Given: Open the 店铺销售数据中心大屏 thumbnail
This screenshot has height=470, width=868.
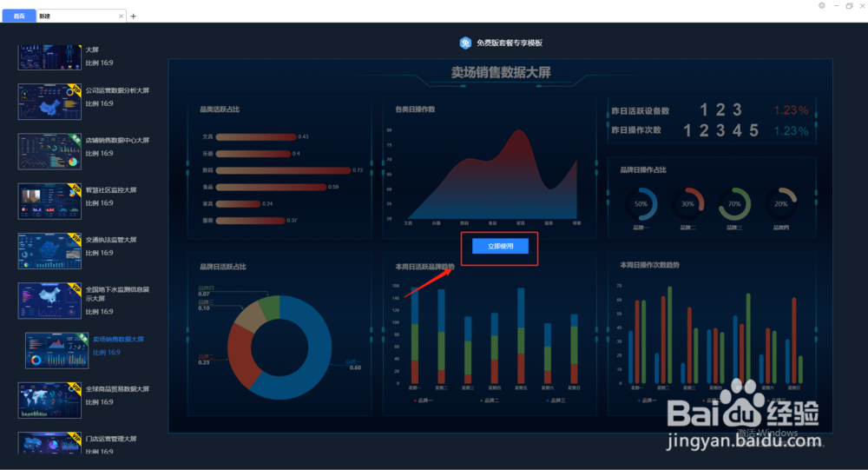Looking at the screenshot, I should 49,151.
